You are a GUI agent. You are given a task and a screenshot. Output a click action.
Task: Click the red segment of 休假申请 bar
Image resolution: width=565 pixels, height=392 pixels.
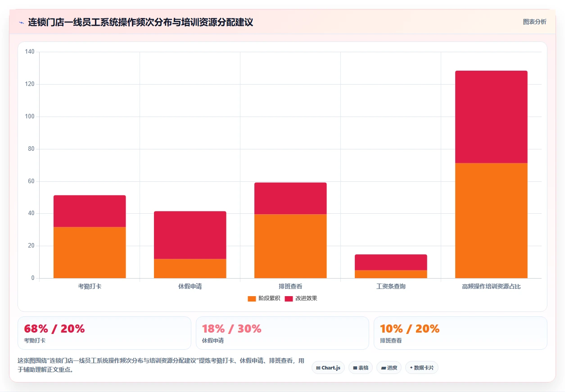(x=190, y=235)
